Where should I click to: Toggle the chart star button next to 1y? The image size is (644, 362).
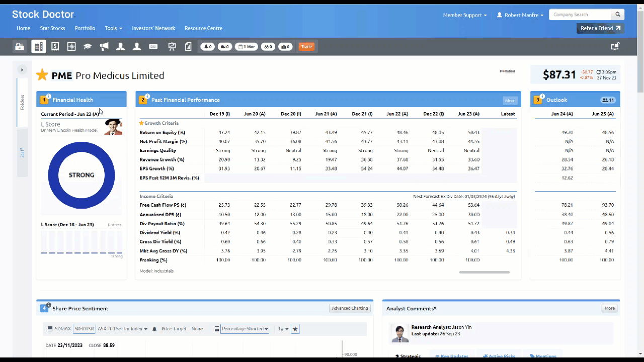(x=295, y=329)
